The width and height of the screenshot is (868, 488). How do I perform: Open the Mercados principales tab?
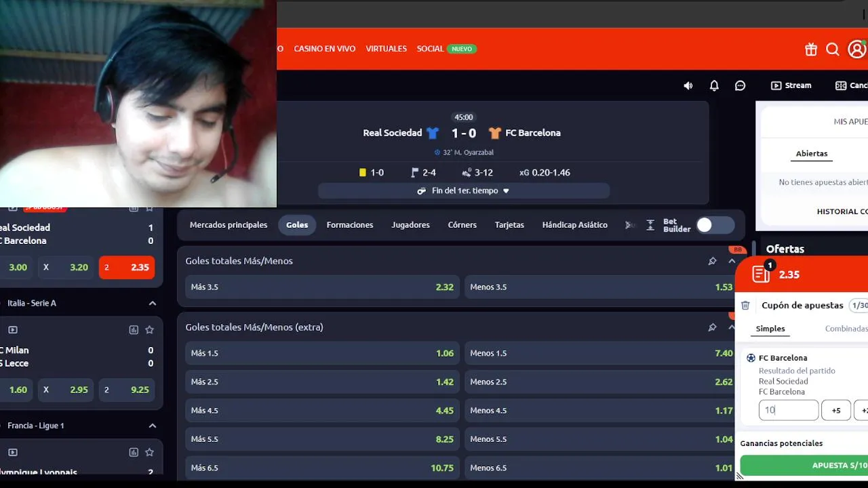[229, 225]
